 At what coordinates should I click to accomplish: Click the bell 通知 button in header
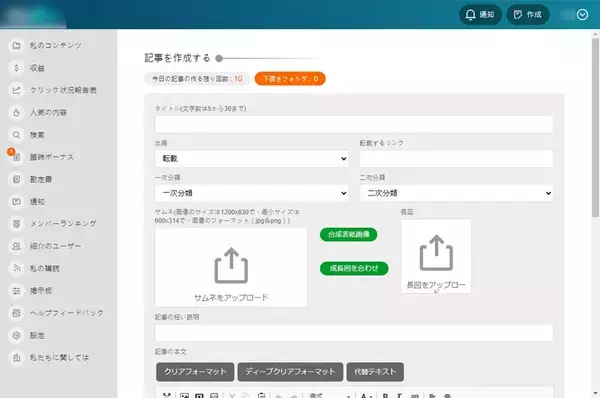(x=480, y=15)
